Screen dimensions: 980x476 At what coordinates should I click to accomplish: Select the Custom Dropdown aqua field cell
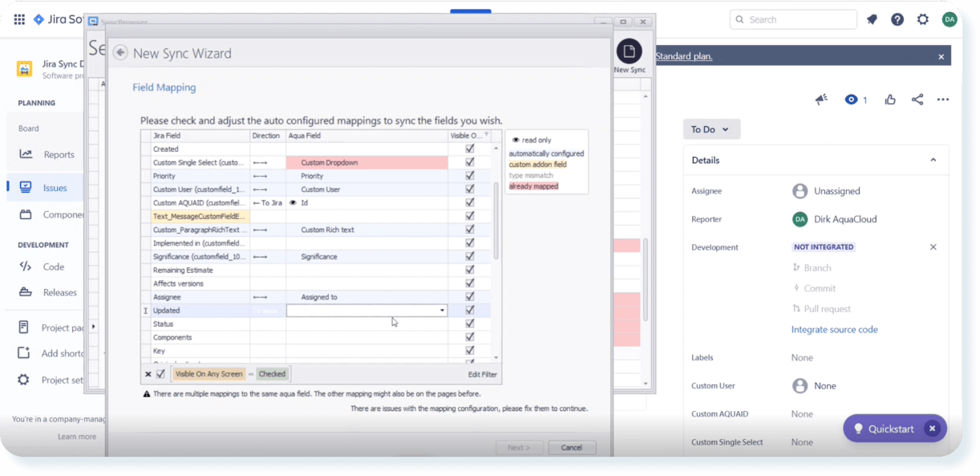367,162
